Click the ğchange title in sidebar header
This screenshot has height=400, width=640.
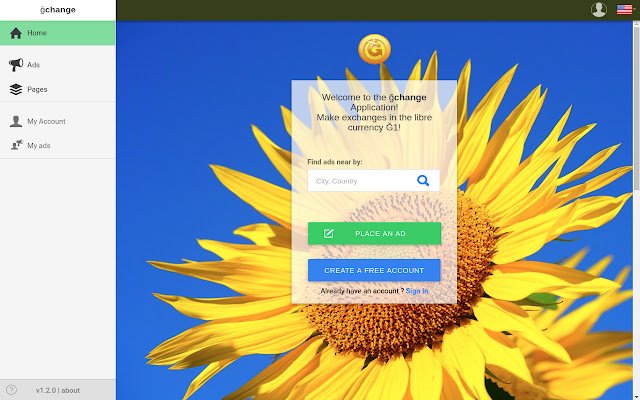tap(58, 10)
